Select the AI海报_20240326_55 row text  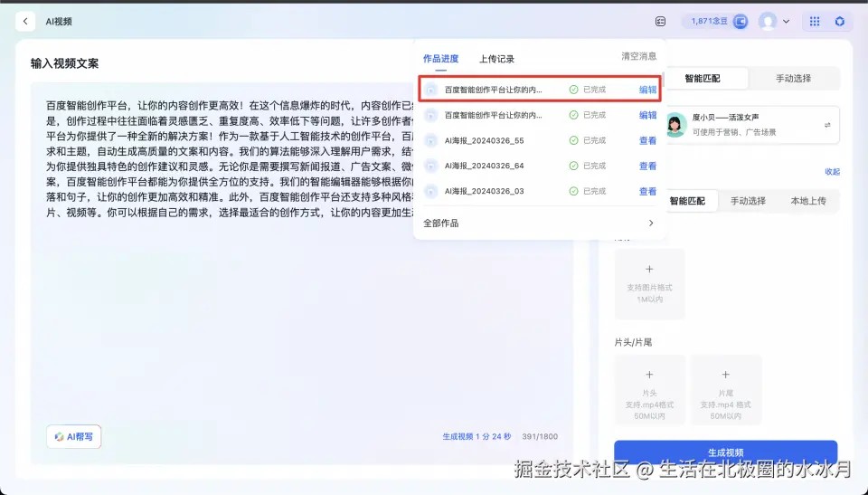[x=484, y=141]
